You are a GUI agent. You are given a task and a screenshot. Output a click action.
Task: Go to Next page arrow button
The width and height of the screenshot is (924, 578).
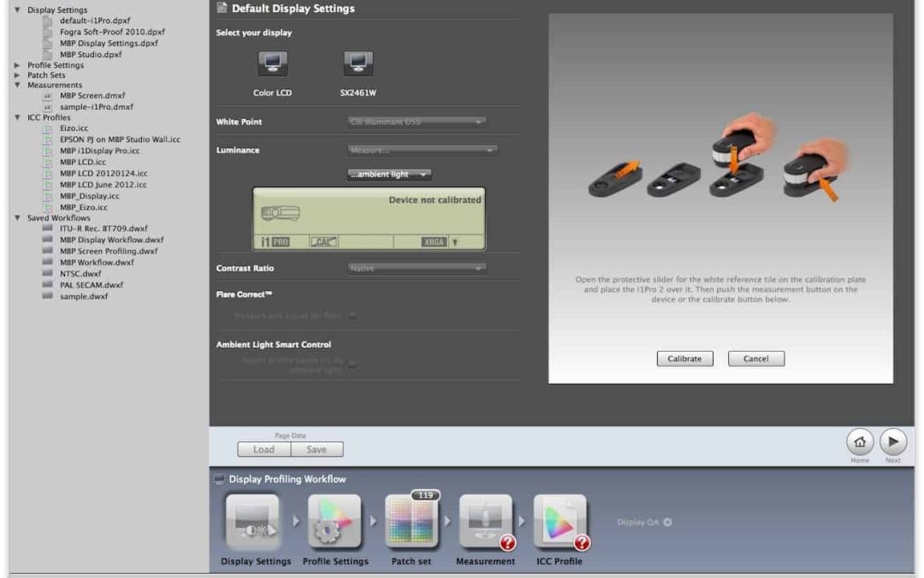pos(893,442)
